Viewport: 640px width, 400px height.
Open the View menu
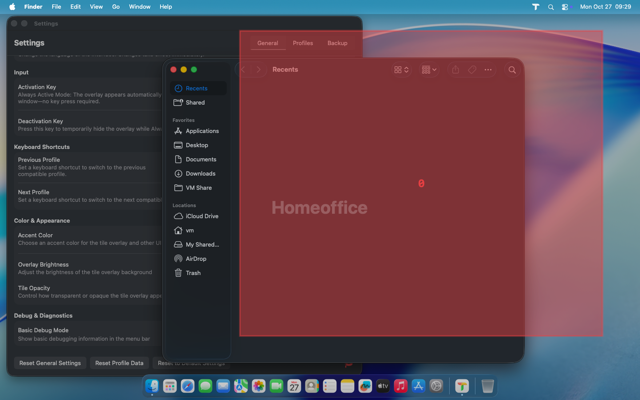[96, 7]
